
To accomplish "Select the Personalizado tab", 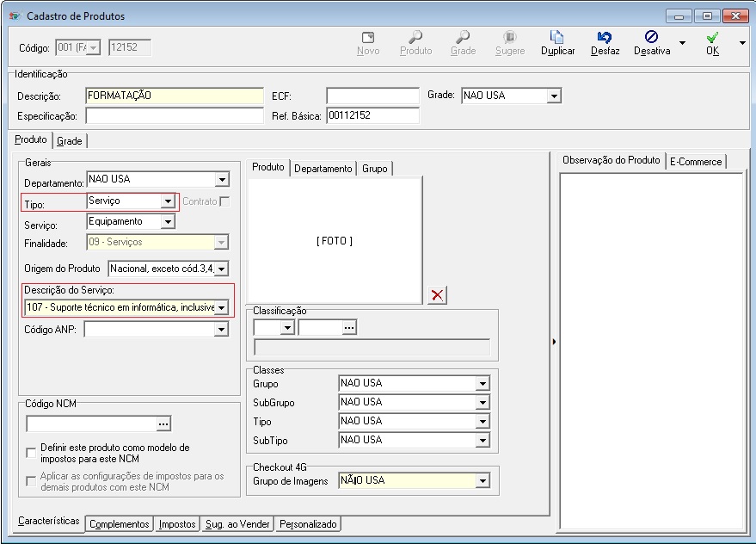I will (308, 524).
